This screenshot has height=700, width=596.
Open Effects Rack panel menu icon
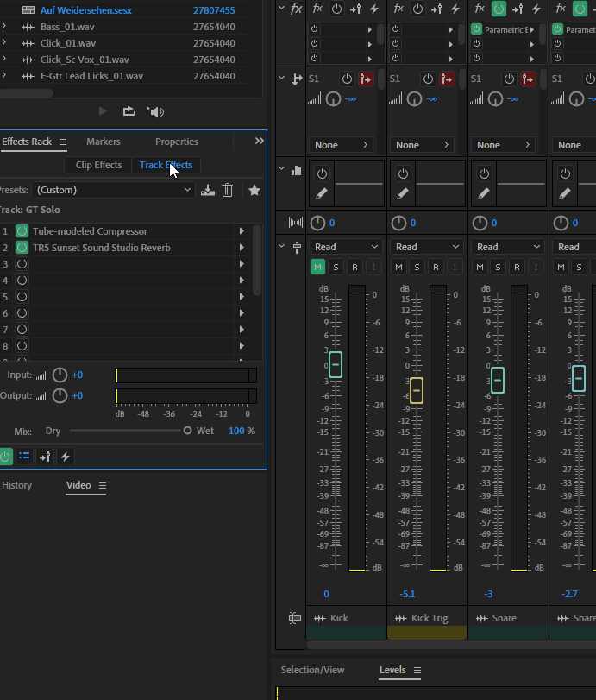click(63, 142)
